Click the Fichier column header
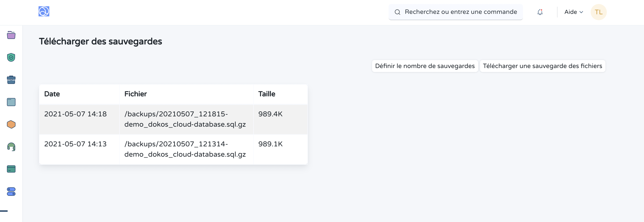This screenshot has width=644, height=222. pyautogui.click(x=136, y=94)
